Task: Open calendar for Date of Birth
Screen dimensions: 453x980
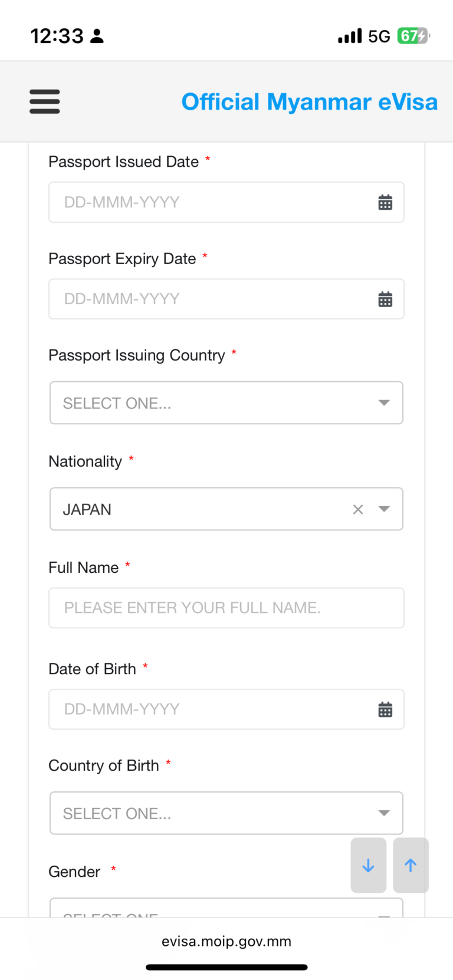Action: click(385, 710)
